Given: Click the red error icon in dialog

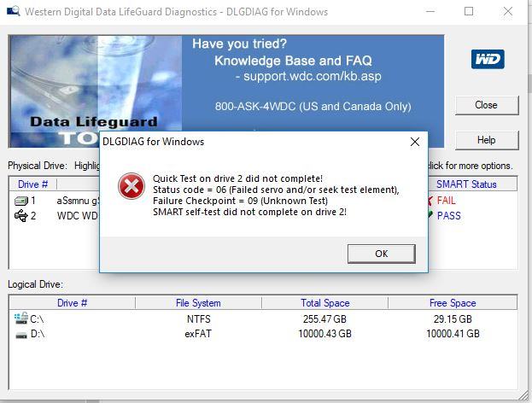Looking at the screenshot, I should 132,186.
